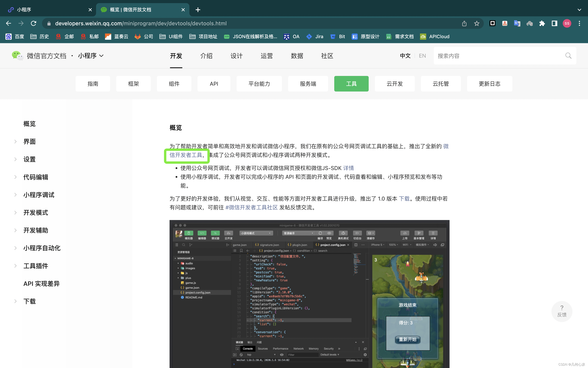Open the 小程序 product dropdown
The height and width of the screenshot is (368, 588).
point(91,56)
